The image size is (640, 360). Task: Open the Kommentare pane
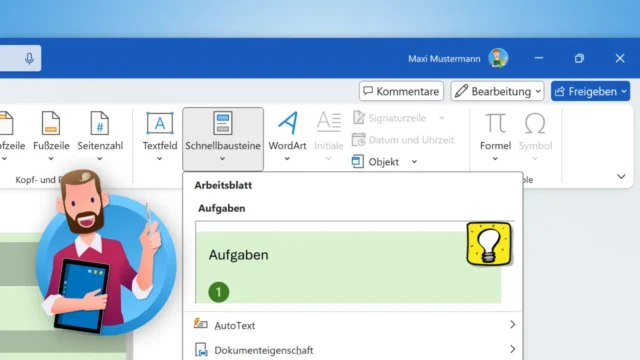click(401, 91)
